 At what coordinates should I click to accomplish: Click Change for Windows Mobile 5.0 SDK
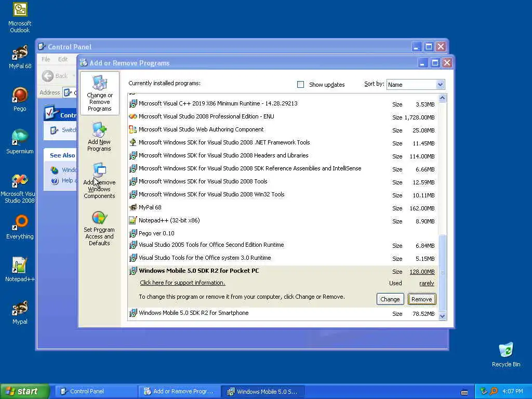coord(390,299)
